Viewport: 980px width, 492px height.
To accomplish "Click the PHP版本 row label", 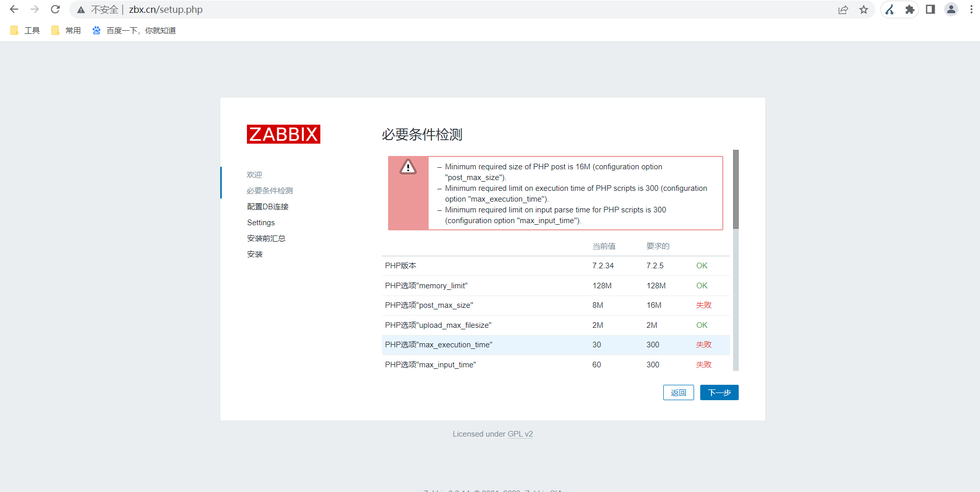I will (x=401, y=266).
